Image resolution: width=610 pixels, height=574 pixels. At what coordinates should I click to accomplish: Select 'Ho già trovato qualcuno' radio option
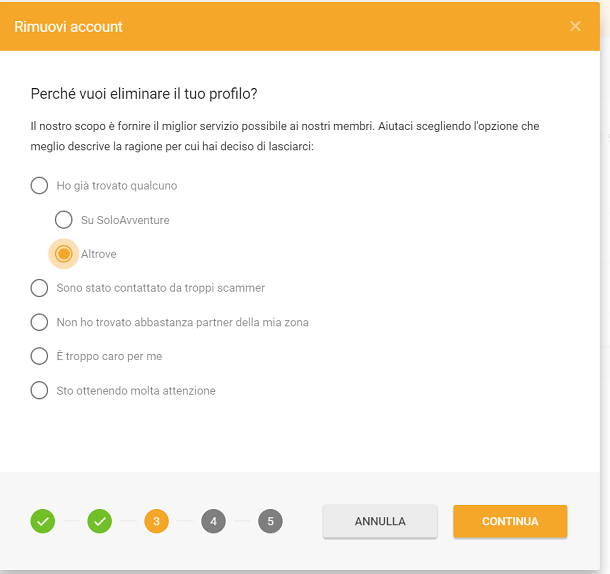click(x=39, y=186)
